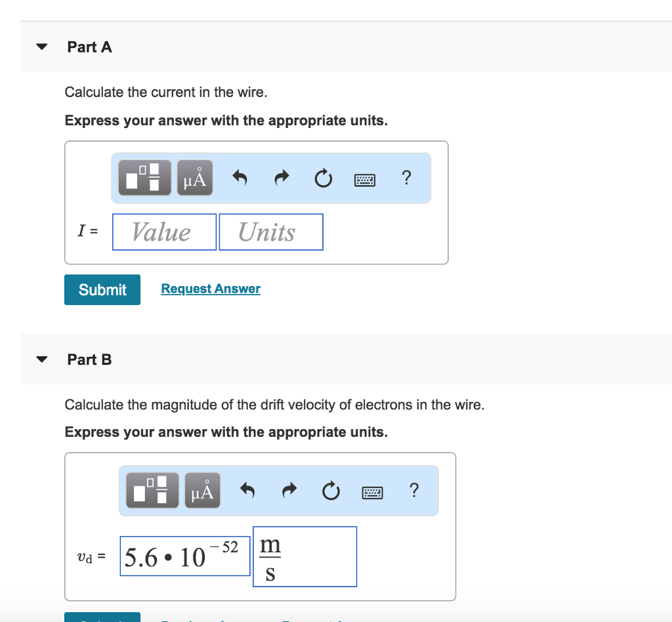Collapse the Part B section
This screenshot has height=622, width=672.
(x=42, y=360)
